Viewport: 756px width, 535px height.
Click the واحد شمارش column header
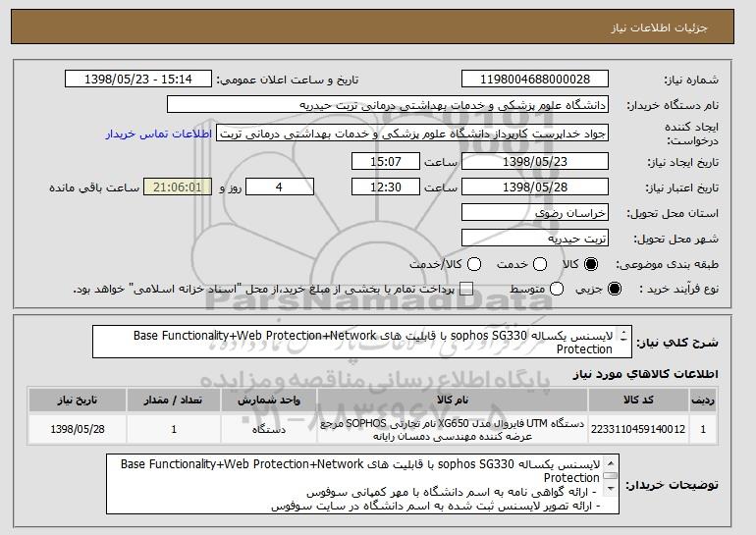point(269,401)
